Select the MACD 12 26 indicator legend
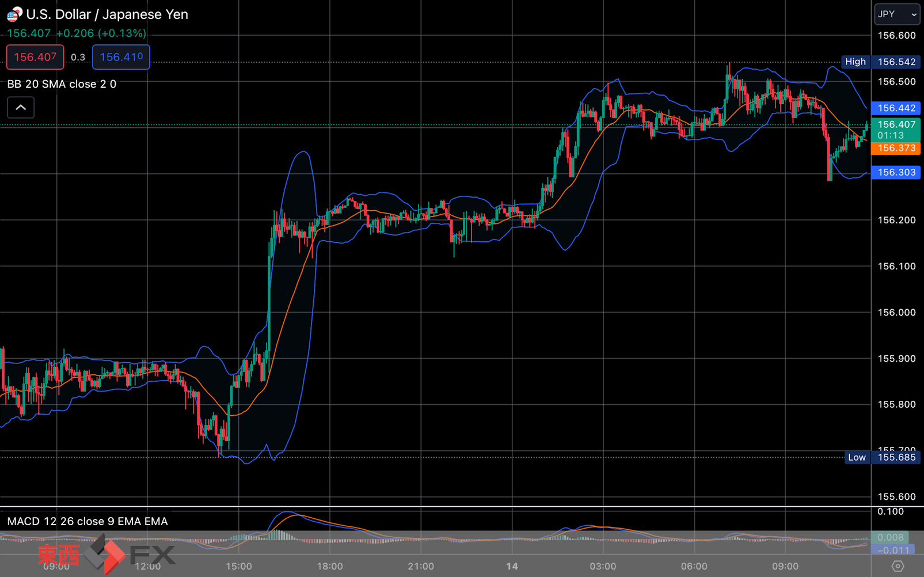 click(88, 521)
